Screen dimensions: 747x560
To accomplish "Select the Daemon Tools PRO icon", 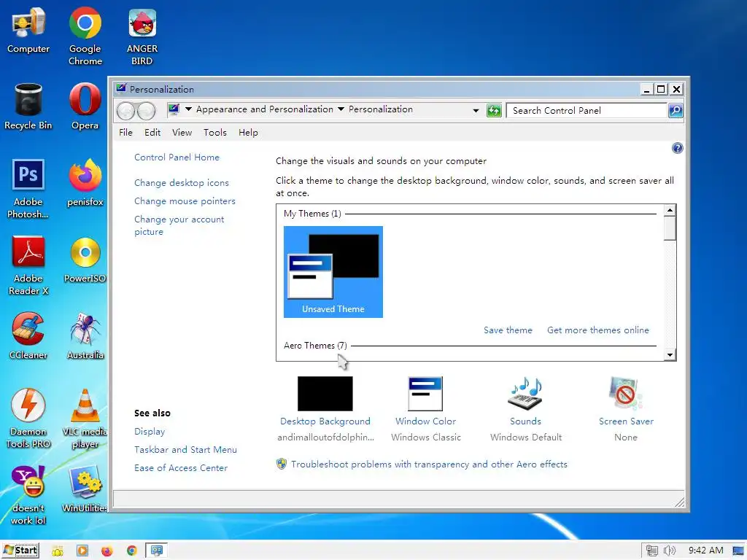I will click(x=28, y=418).
